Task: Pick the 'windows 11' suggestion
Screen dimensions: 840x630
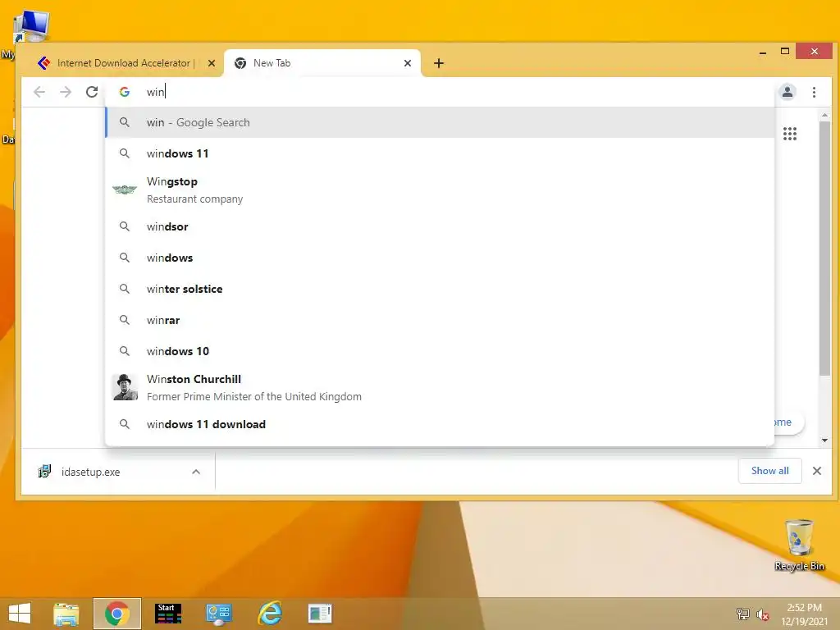Action: coord(440,153)
